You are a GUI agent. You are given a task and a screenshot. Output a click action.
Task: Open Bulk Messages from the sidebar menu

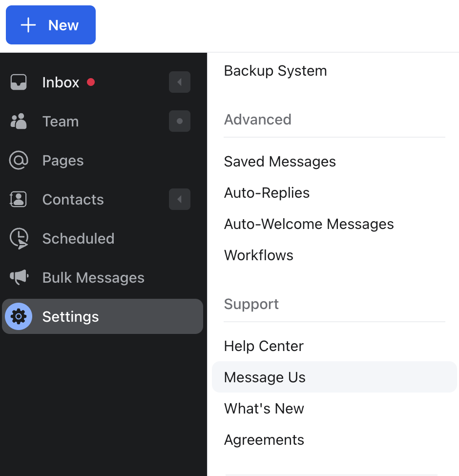pyautogui.click(x=93, y=277)
